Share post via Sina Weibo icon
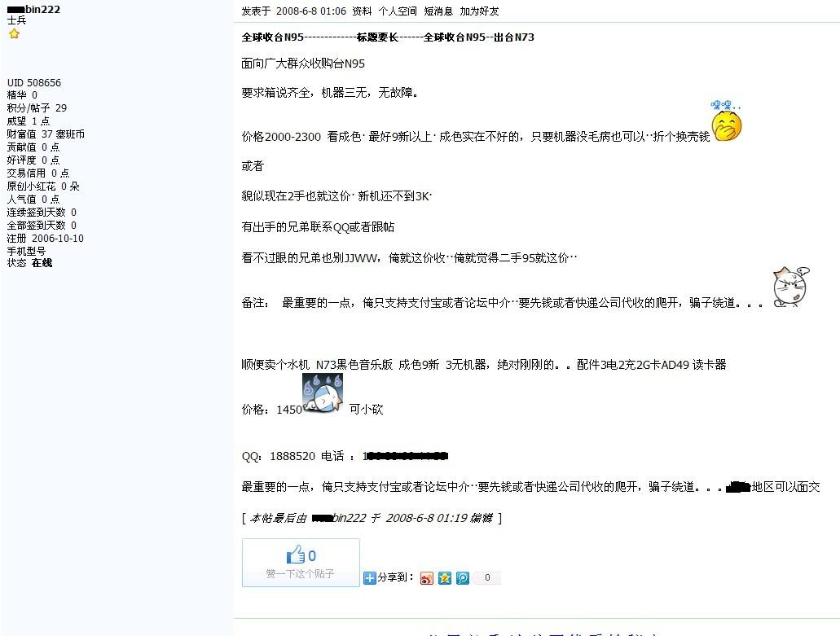 426,578
